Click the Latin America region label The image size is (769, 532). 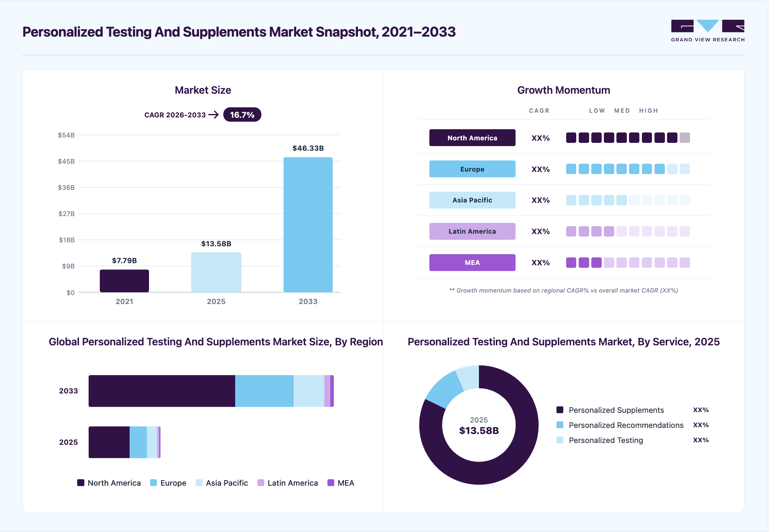pos(472,232)
